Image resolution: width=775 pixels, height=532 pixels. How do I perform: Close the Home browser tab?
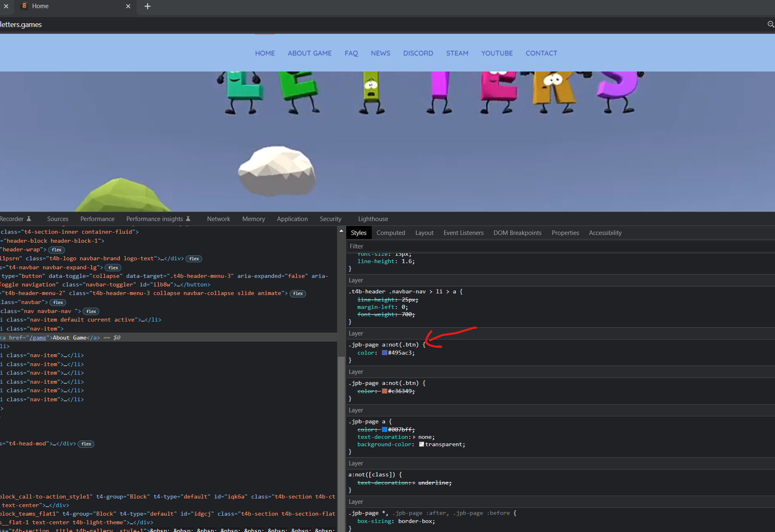tap(128, 6)
